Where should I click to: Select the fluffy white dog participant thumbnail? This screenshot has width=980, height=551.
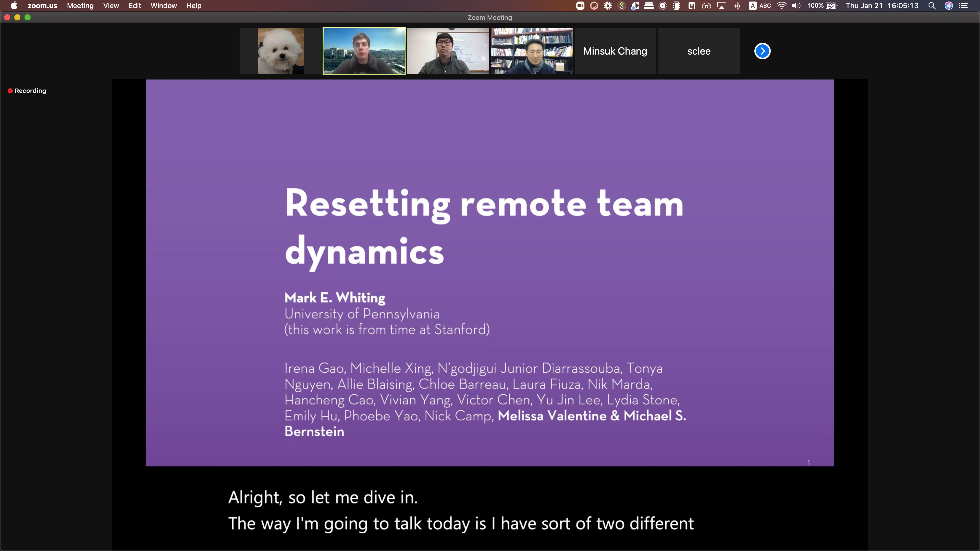(280, 51)
